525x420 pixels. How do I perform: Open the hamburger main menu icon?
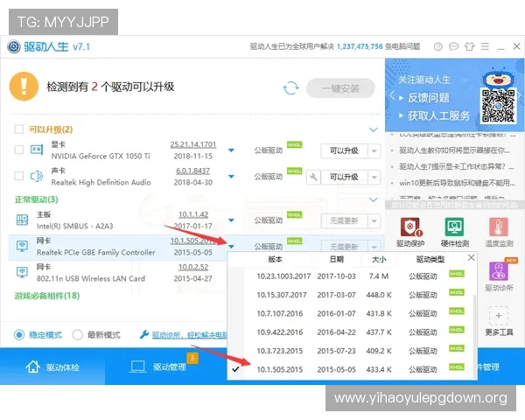coord(485,46)
